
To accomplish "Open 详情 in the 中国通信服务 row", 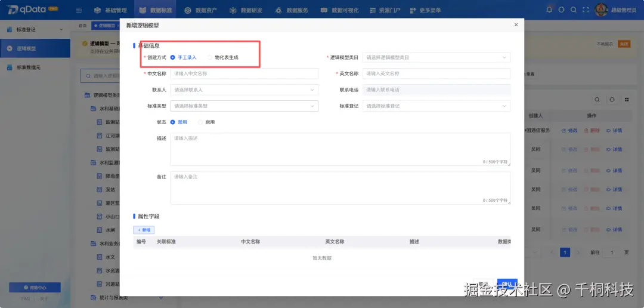I will coord(614,130).
